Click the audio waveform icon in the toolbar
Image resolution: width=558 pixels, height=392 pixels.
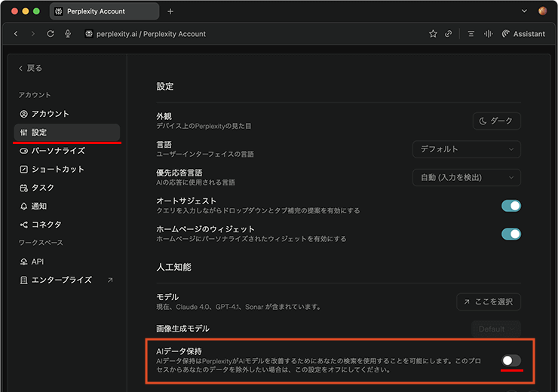pyautogui.click(x=489, y=34)
